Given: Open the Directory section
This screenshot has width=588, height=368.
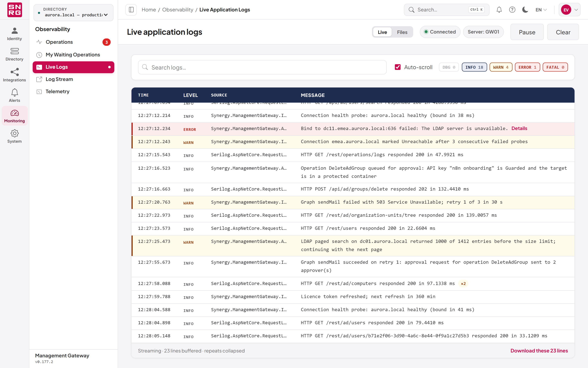Looking at the screenshot, I should (14, 54).
